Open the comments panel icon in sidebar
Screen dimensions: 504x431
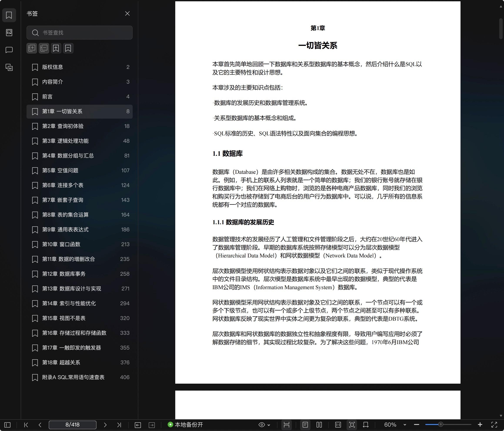(x=9, y=50)
